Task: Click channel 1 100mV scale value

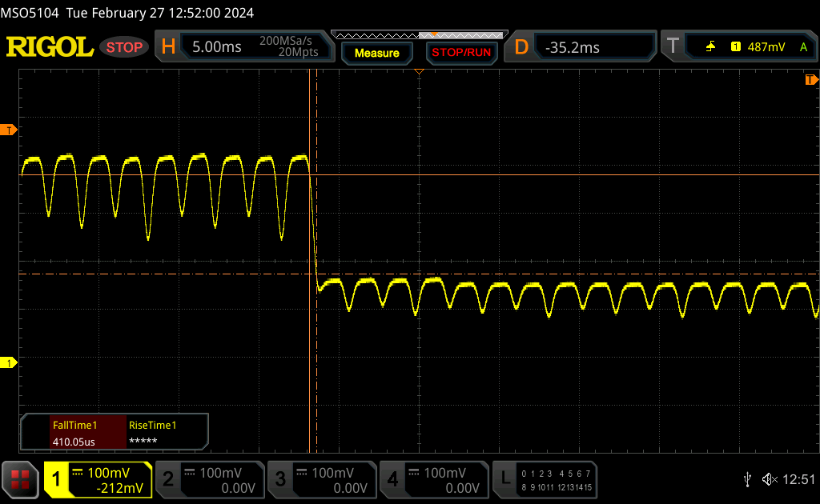Action: 108,473
